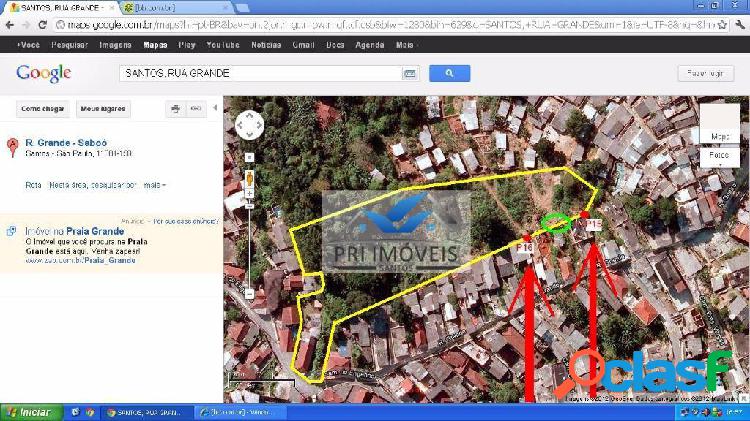
Task: Click red marker A beside R. Grande
Action: pyautogui.click(x=12, y=147)
